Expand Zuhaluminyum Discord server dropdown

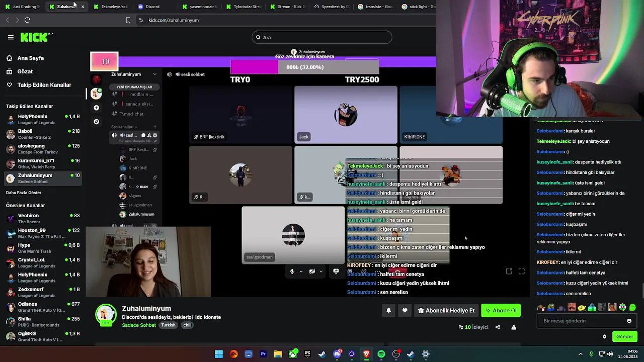[x=154, y=74]
